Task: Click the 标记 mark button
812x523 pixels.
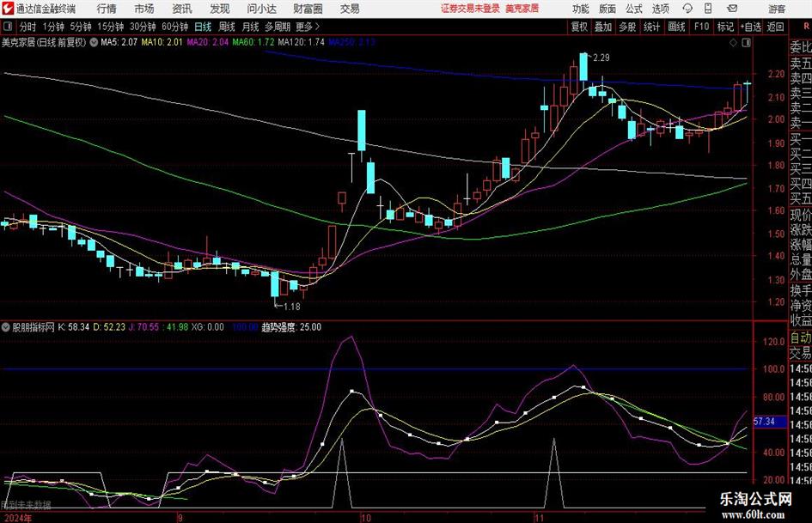Action: pos(725,27)
